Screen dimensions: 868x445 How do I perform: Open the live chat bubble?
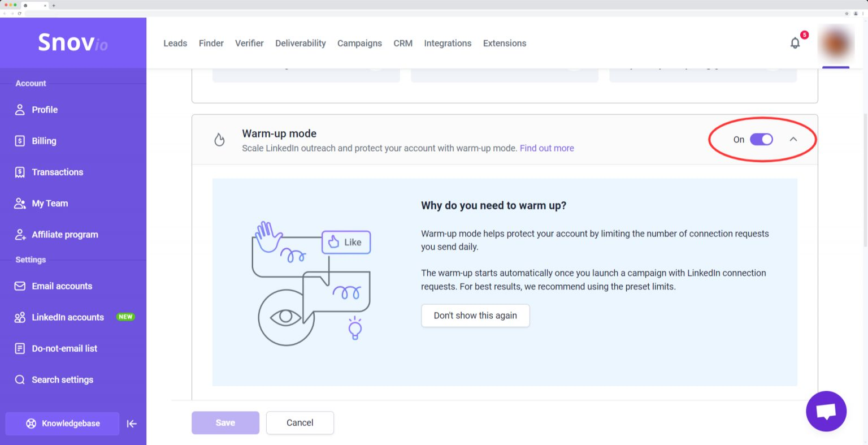826,411
